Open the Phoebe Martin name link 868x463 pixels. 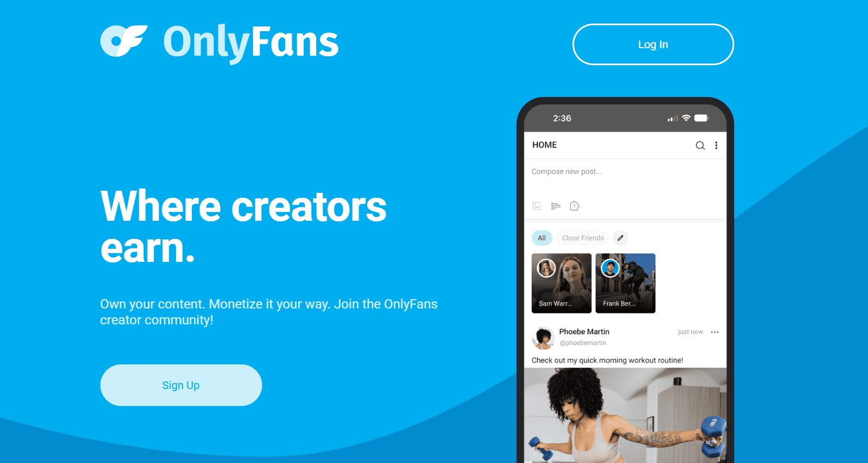584,331
